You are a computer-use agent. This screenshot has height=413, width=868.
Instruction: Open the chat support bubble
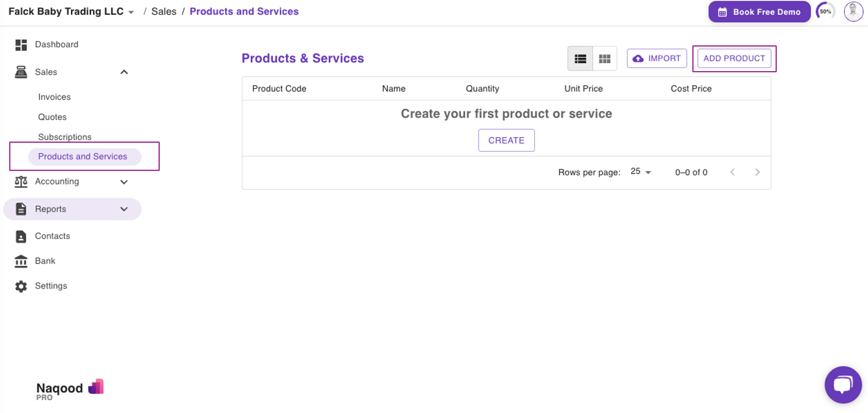pos(843,385)
